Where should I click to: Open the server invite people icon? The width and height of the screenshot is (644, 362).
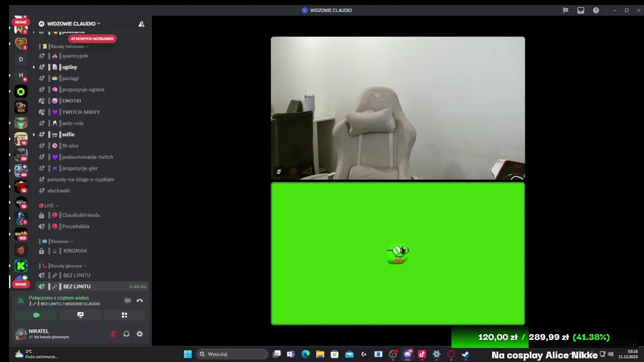[141, 24]
